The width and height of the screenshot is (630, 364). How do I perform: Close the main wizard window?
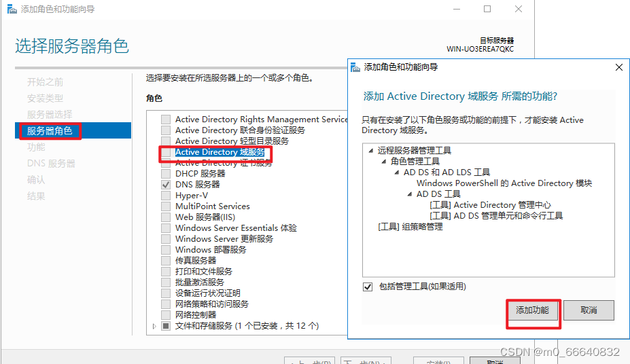tap(519, 9)
